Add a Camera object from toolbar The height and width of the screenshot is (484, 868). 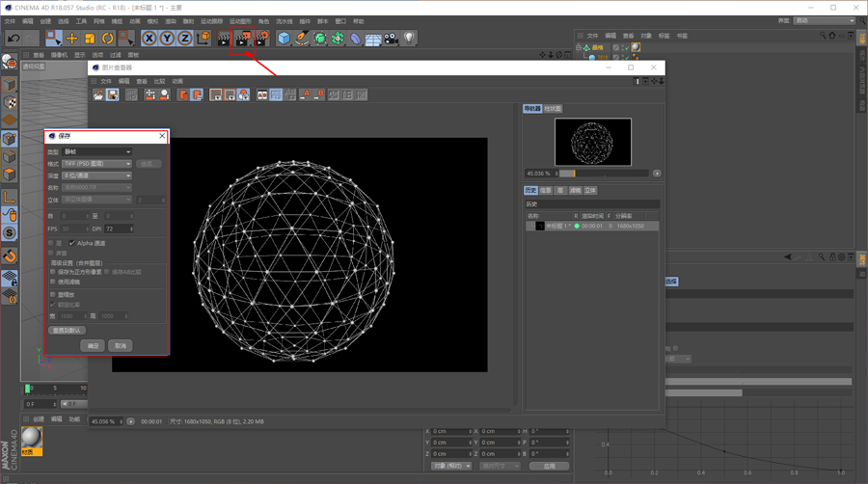392,39
